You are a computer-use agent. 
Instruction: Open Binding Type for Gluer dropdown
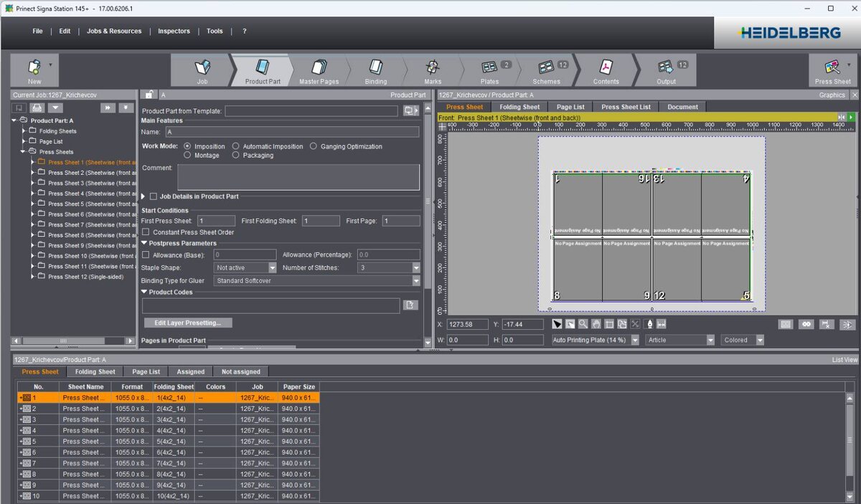tap(416, 281)
